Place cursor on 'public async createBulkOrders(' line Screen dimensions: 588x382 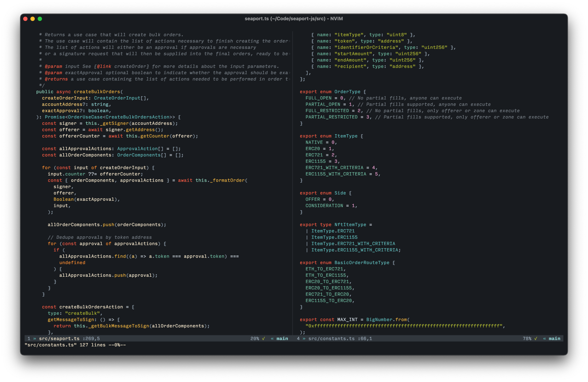pos(80,92)
